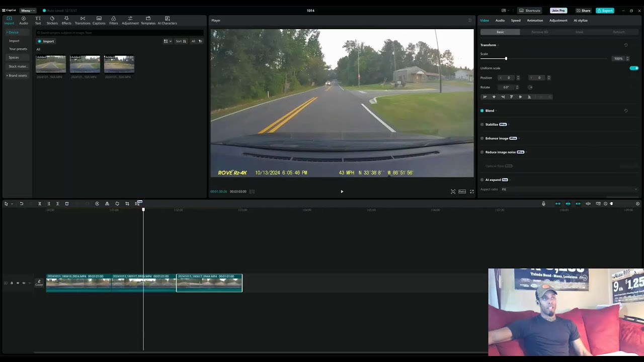This screenshot has width=644, height=362.
Task: Select the Mask sub-tab
Action: (x=580, y=32)
